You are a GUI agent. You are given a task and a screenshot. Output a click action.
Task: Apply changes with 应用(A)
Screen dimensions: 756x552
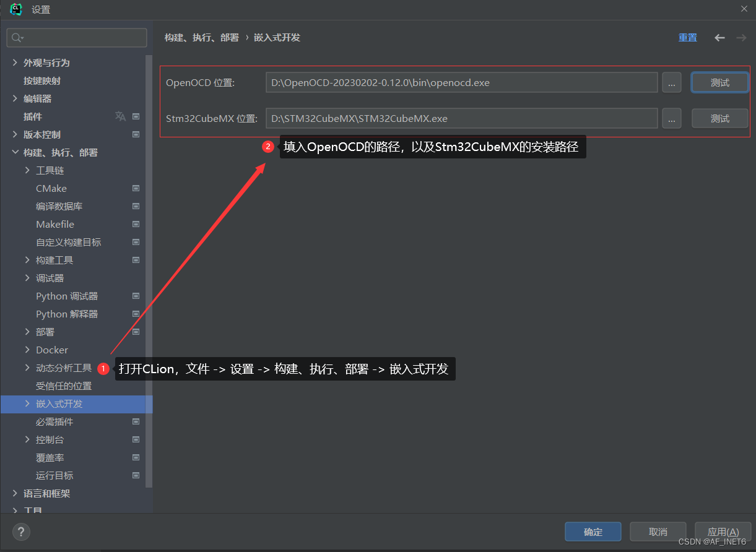click(723, 532)
